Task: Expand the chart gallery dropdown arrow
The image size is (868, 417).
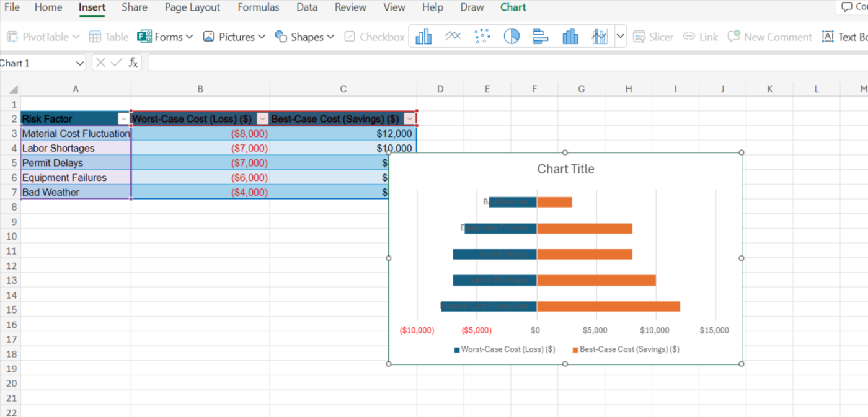Action: pos(621,37)
